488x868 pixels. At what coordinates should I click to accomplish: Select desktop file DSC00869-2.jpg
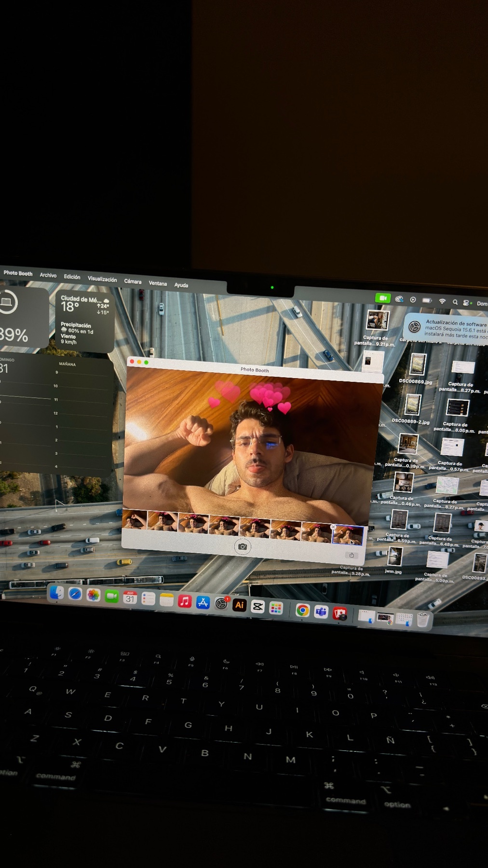pyautogui.click(x=413, y=405)
